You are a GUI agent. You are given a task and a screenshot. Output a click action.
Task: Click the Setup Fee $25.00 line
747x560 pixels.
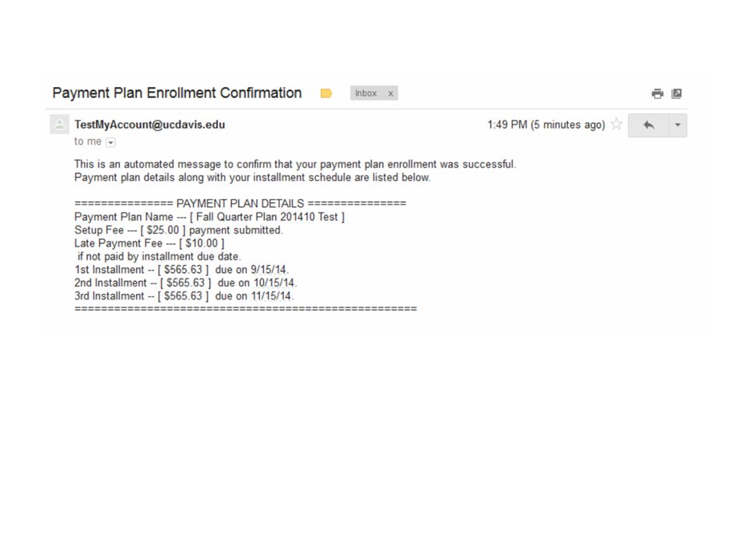179,230
